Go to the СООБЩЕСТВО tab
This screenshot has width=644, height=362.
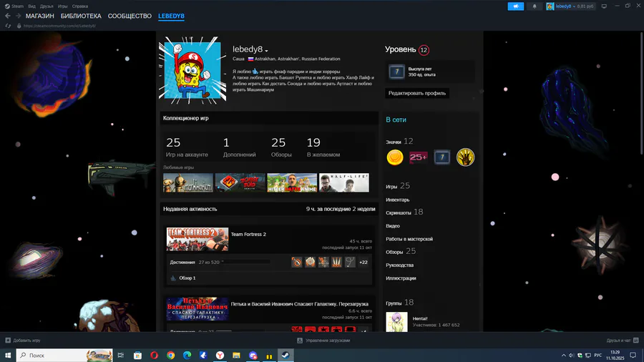[x=130, y=16]
